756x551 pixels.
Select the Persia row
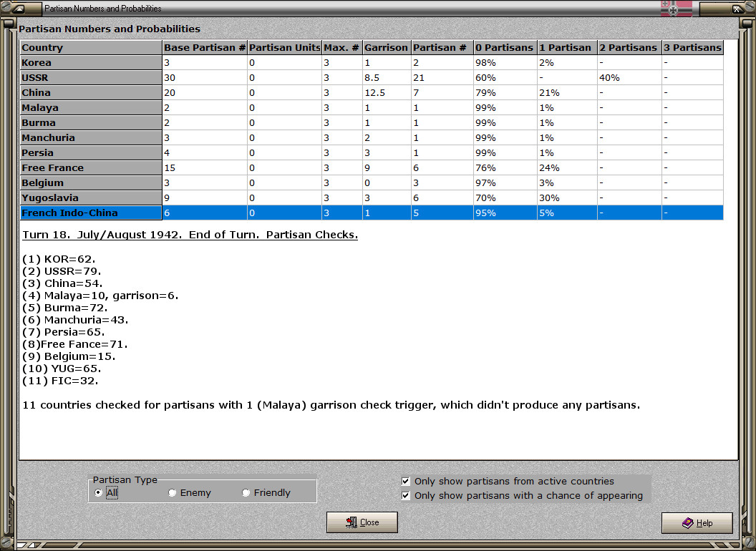pos(372,153)
